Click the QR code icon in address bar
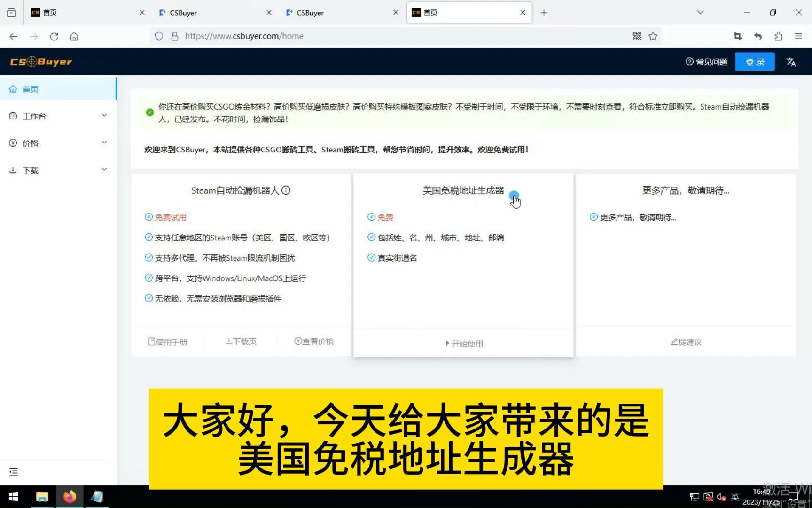 (637, 36)
